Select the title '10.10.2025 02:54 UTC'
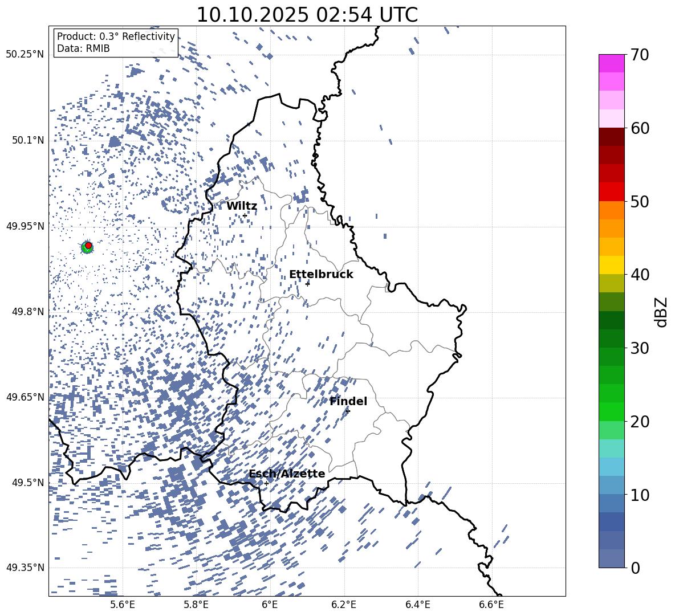 click(307, 15)
